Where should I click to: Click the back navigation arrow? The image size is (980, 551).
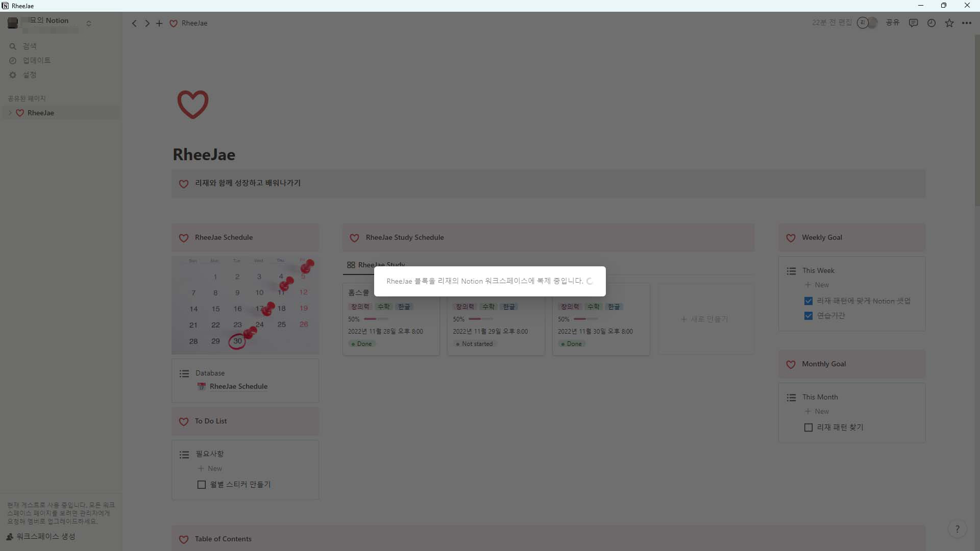(134, 23)
